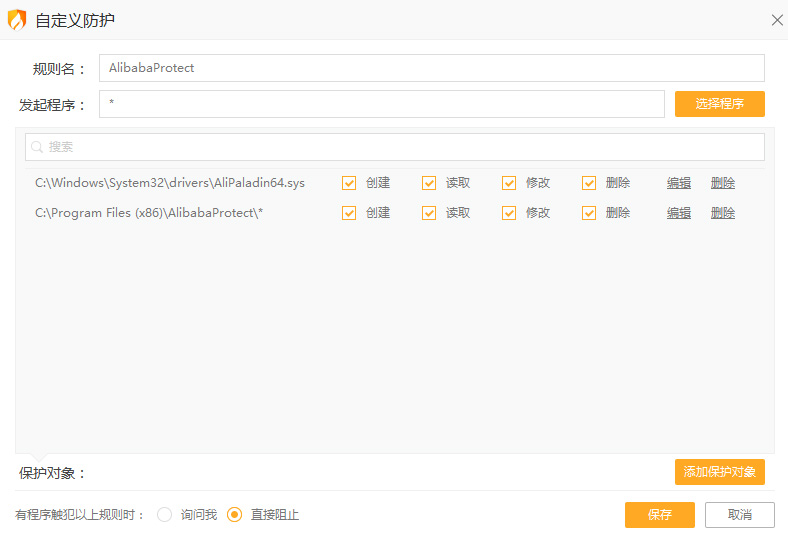Click the Huorong shield logo icon

click(17, 20)
